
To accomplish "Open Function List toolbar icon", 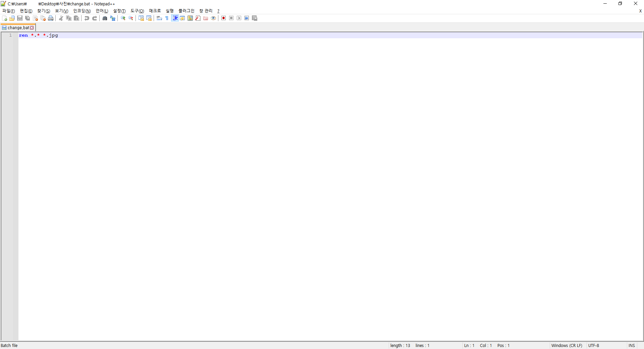I will 198,18.
